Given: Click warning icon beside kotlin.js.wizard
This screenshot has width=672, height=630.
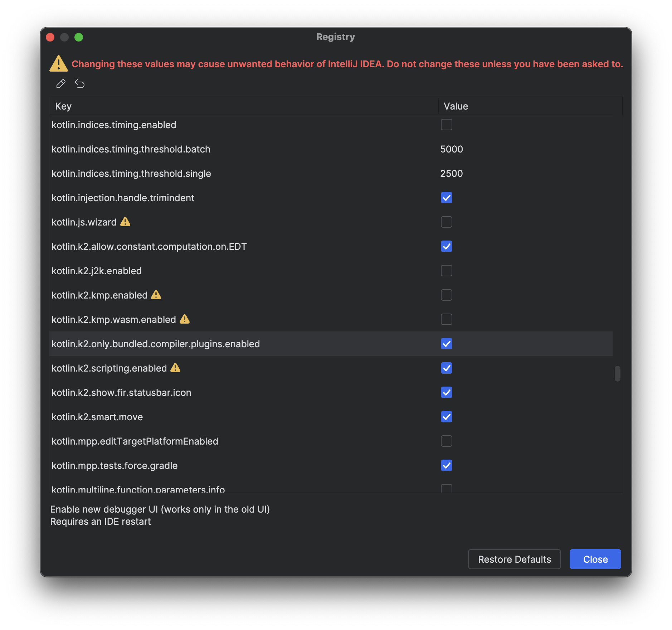Looking at the screenshot, I should [x=125, y=222].
